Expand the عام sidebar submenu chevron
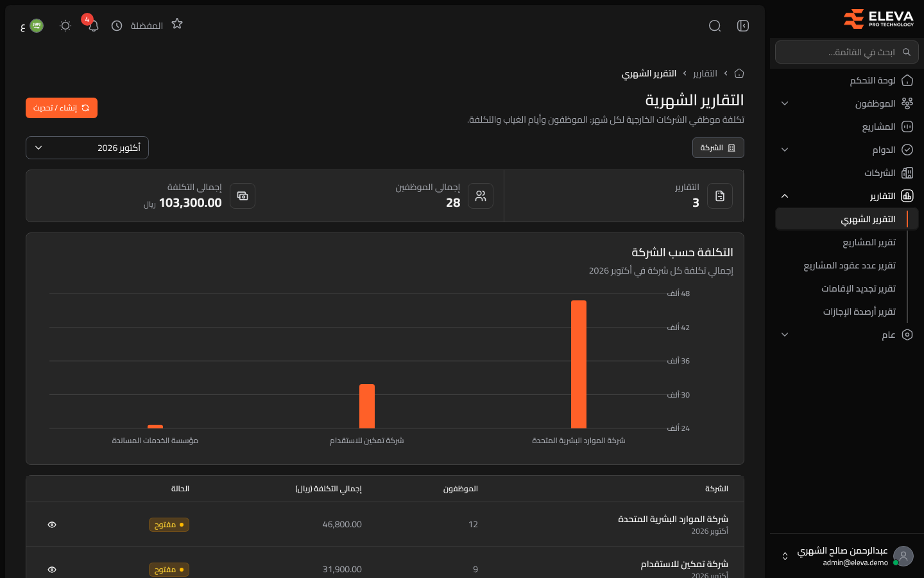Screen dimensions: 924x578 (785, 335)
